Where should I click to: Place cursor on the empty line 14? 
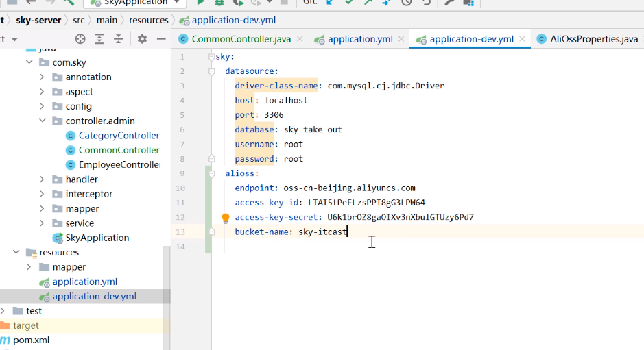[427, 247]
